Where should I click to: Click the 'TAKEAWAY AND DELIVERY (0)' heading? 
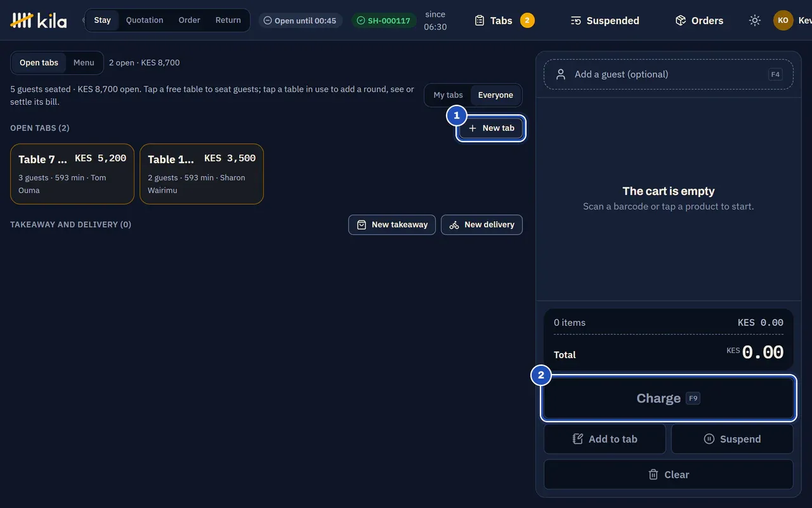click(x=70, y=225)
